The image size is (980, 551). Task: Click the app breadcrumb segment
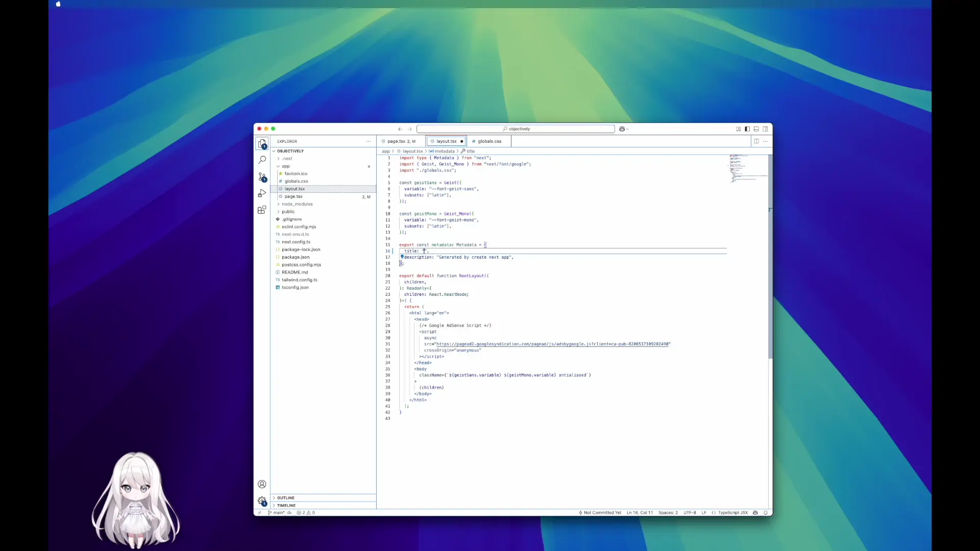click(386, 152)
